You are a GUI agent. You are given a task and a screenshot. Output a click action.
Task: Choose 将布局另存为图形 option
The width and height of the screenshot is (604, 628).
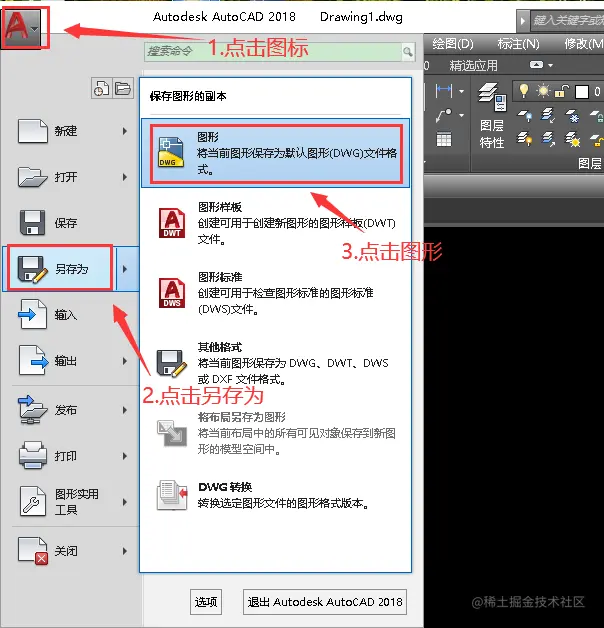(276, 433)
